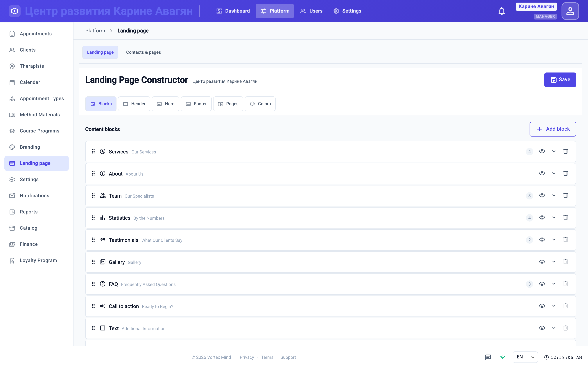Delete the About block
This screenshot has height=368, width=588.
tap(565, 174)
